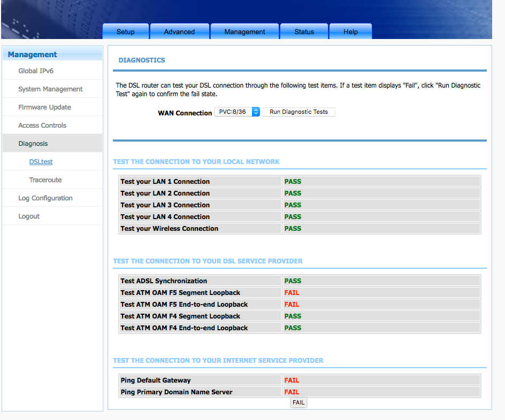Open the Setup tab
This screenshot has height=420, width=505.
(126, 32)
